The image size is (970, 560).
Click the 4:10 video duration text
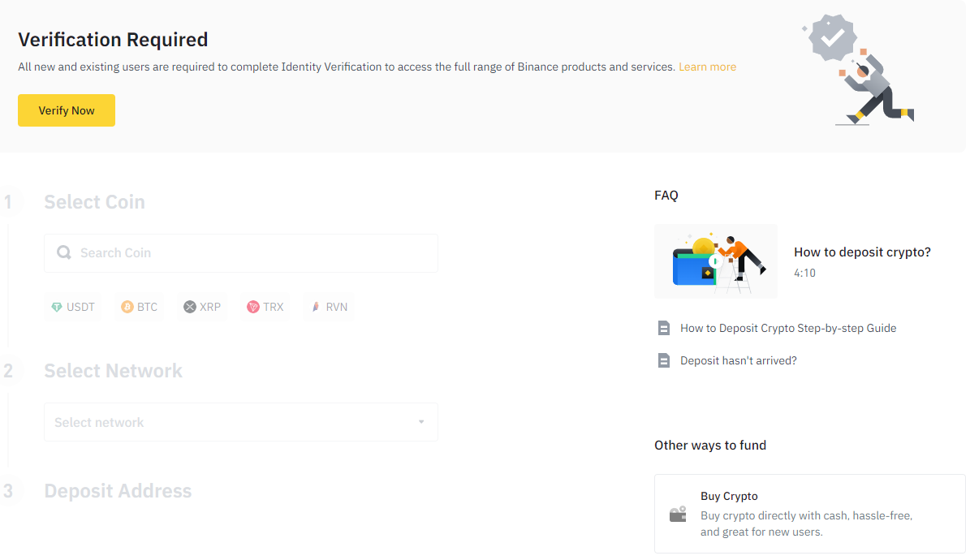[805, 273]
